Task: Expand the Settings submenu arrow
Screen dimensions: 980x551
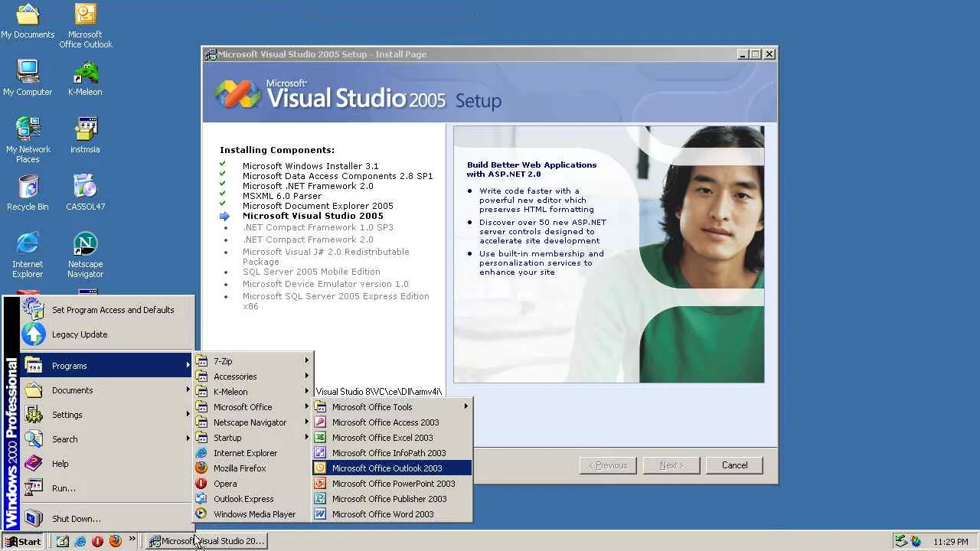Action: click(x=188, y=414)
